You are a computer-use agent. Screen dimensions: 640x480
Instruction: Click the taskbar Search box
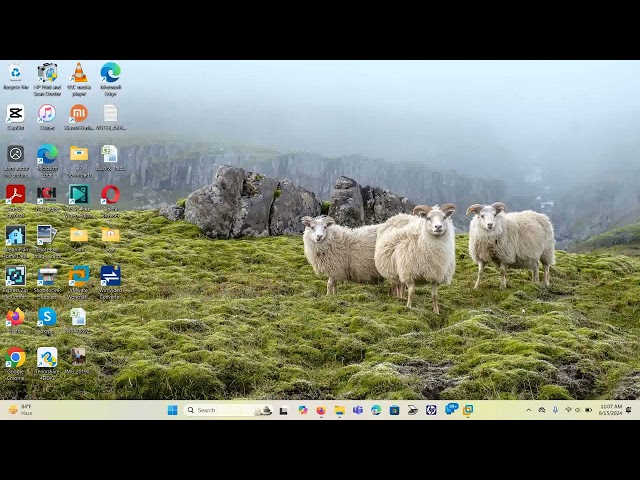pos(228,410)
